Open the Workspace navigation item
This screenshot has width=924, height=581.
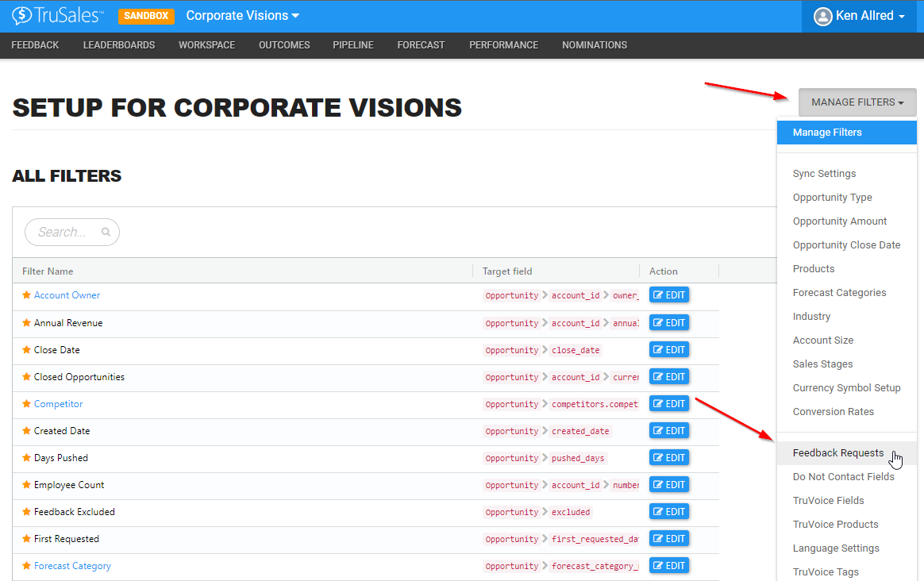click(207, 45)
